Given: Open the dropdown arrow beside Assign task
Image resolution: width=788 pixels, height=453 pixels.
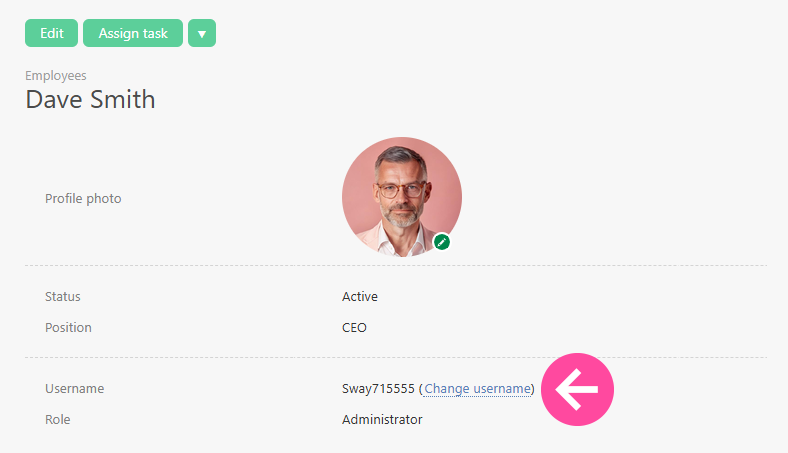Looking at the screenshot, I should click(x=202, y=33).
